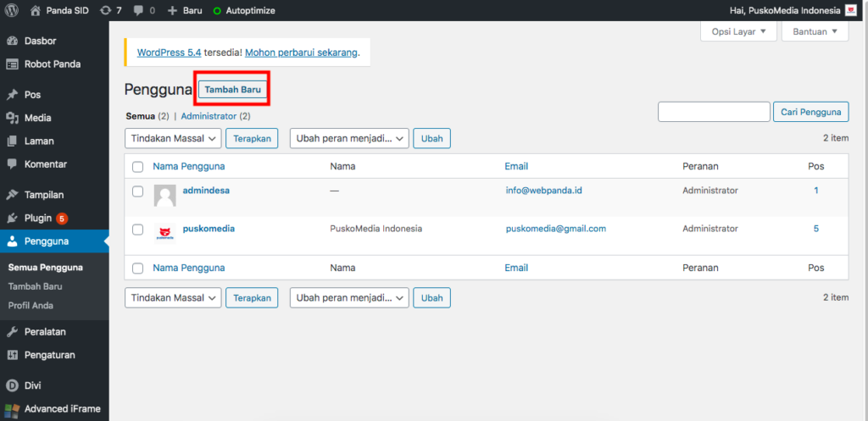Focus the user search input field
Image resolution: width=868 pixels, height=421 pixels.
click(x=714, y=112)
